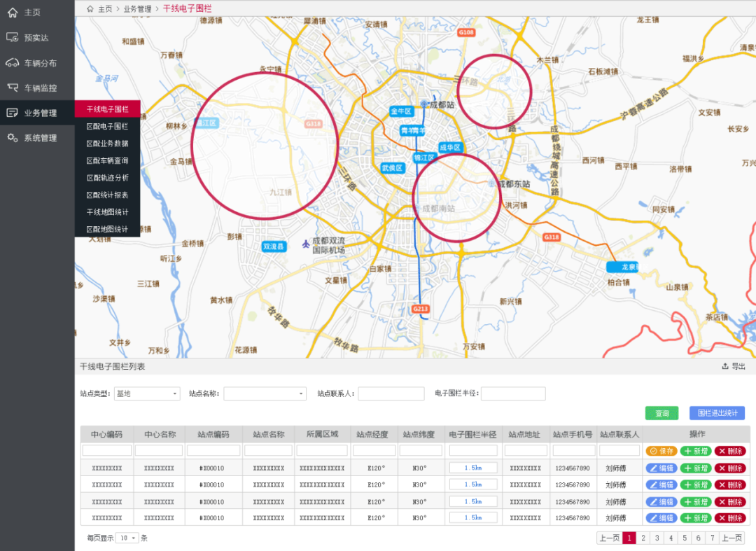Click the 中心编码 input in the new row

click(x=107, y=451)
